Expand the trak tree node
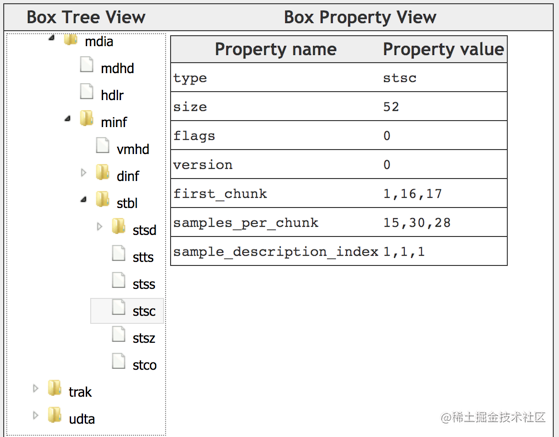The width and height of the screenshot is (559, 437). pos(35,388)
